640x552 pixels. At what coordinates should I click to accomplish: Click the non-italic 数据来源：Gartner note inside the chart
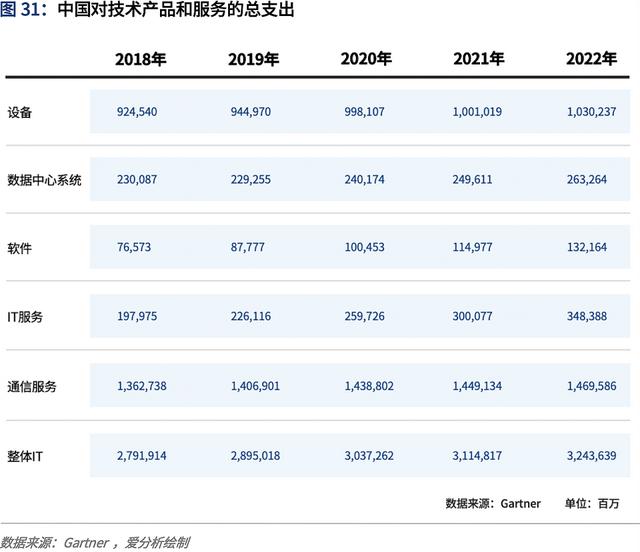493,503
